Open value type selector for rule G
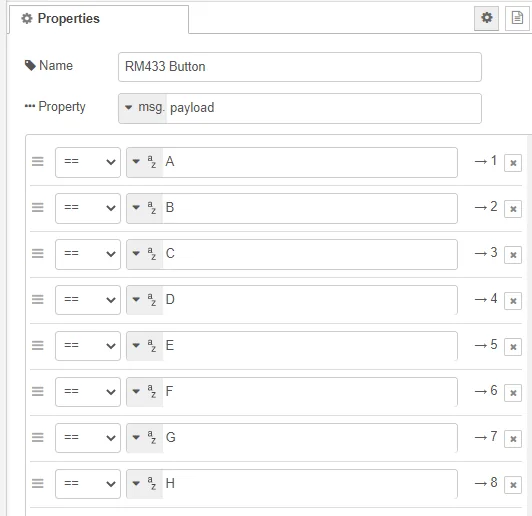 click(x=145, y=438)
